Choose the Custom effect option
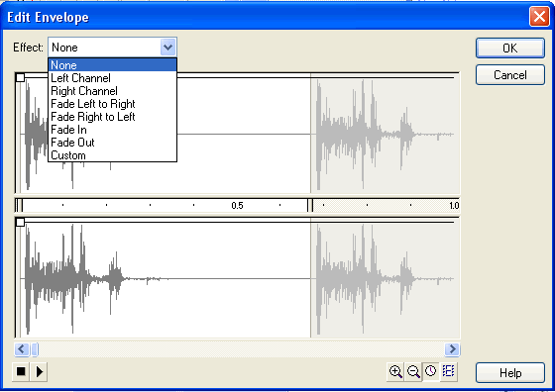 click(x=112, y=155)
